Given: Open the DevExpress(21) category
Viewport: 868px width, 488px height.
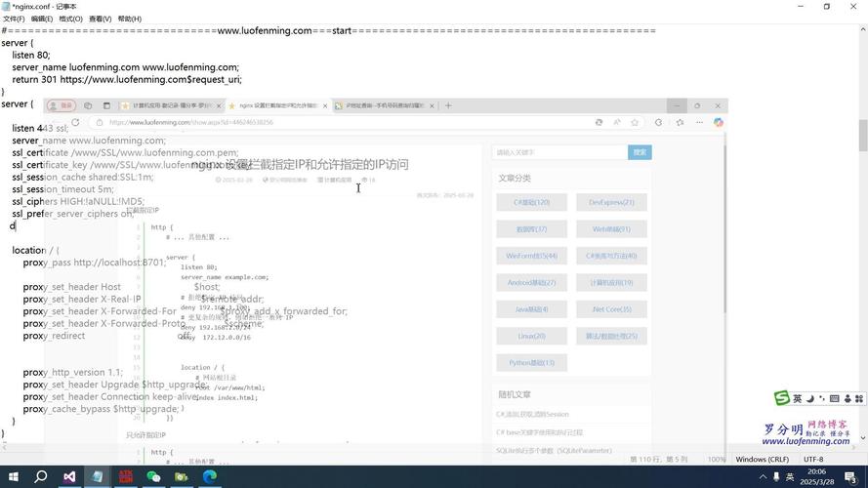Looking at the screenshot, I should [611, 202].
